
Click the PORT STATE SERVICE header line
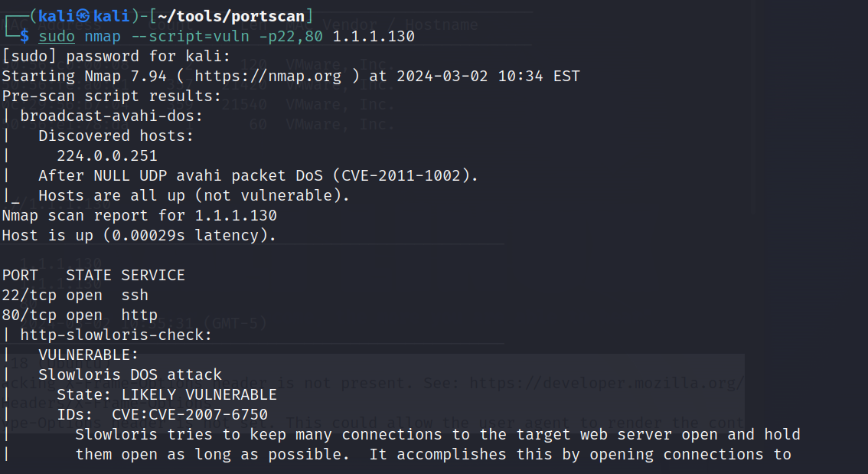pos(93,276)
